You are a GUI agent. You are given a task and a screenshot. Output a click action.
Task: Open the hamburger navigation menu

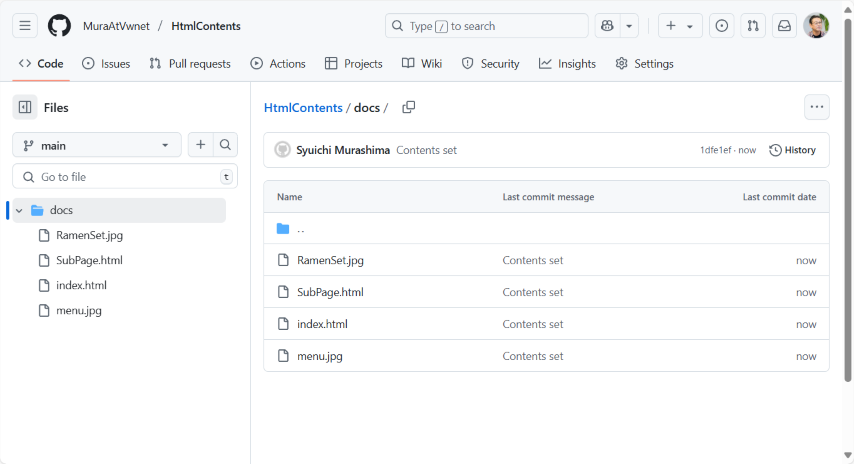coord(26,26)
